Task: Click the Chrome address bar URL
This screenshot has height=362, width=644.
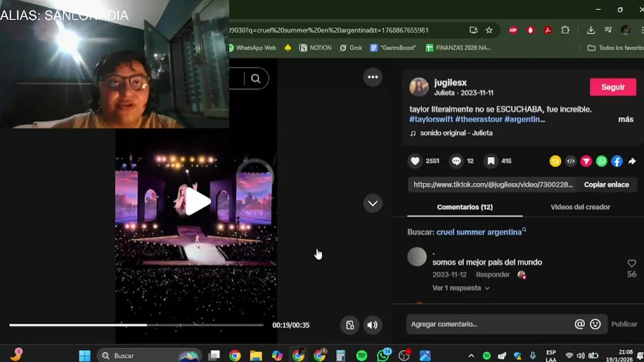Action: click(x=329, y=30)
